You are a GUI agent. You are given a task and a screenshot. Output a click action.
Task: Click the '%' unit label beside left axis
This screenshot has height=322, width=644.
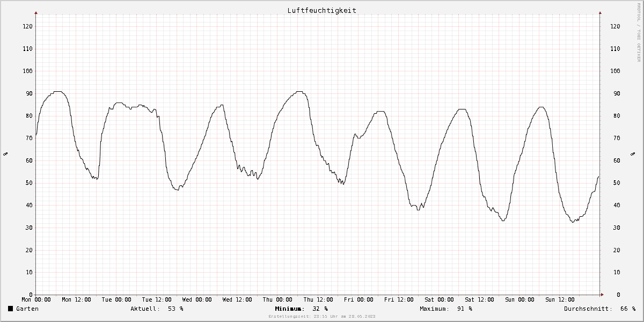pos(5,154)
